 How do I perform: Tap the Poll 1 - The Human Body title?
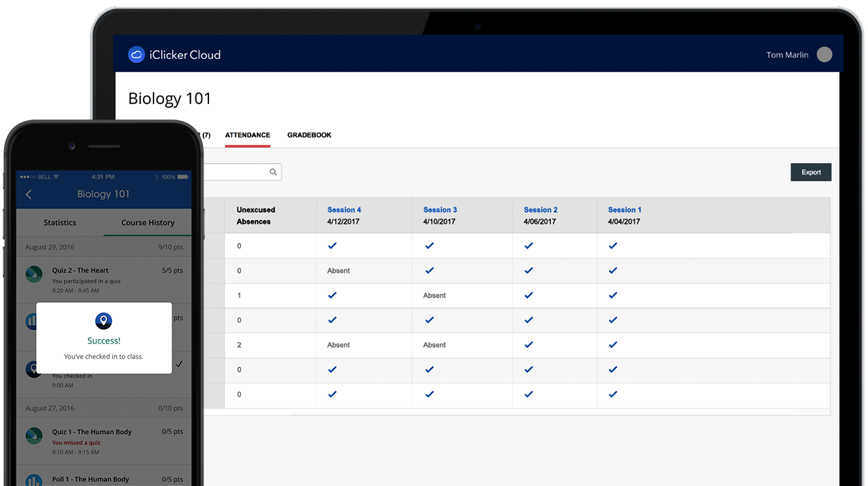coord(90,479)
